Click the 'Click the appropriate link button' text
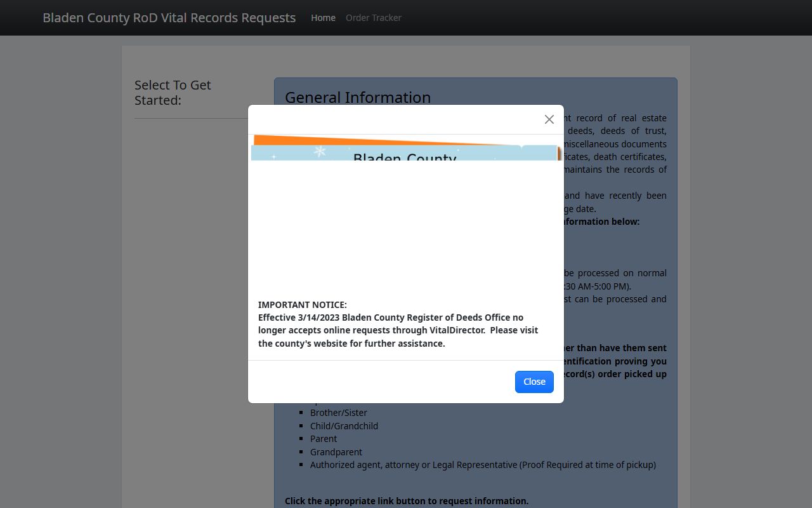This screenshot has width=812, height=508. (406, 501)
